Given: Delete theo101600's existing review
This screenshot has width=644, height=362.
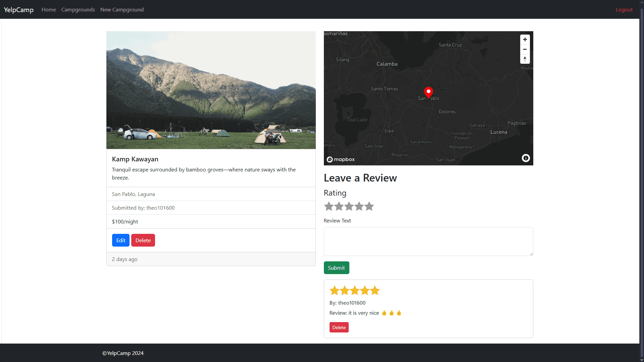Looking at the screenshot, I should [x=339, y=327].
